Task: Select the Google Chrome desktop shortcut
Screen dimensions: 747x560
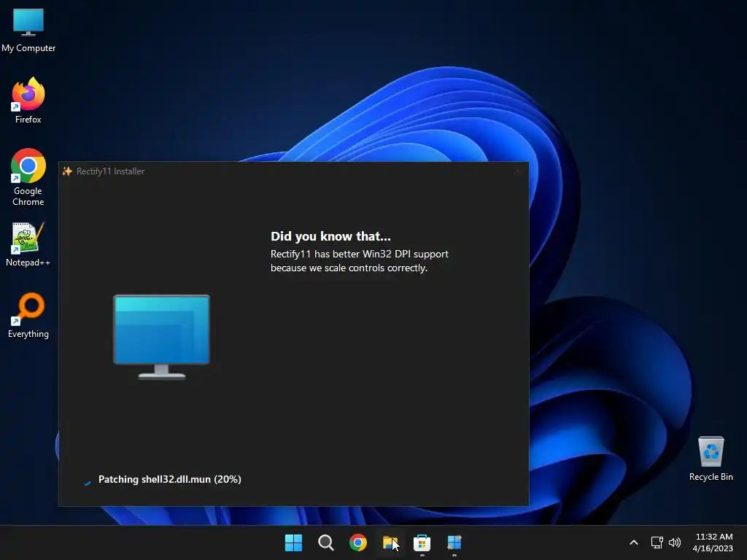Action: (28, 177)
